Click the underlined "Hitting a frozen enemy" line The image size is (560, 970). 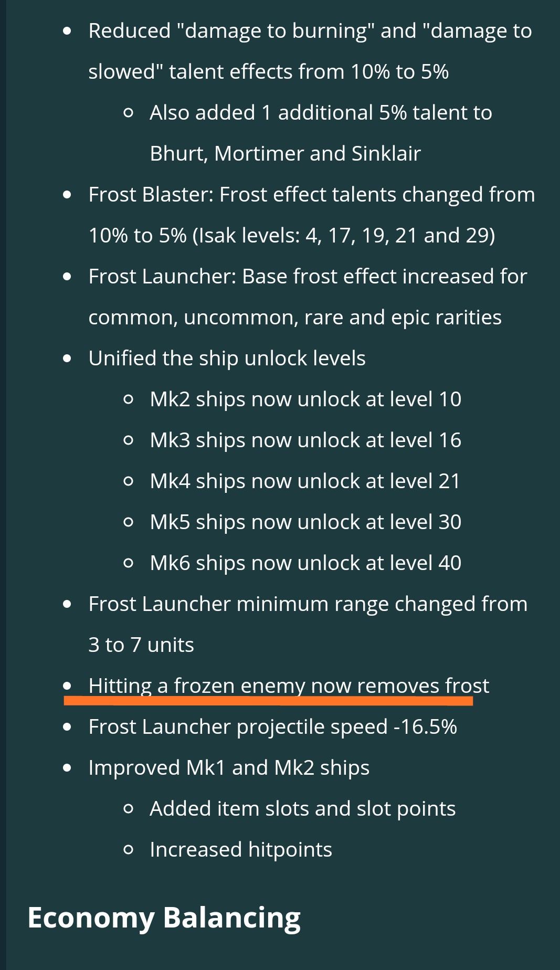pyautogui.click(x=289, y=686)
